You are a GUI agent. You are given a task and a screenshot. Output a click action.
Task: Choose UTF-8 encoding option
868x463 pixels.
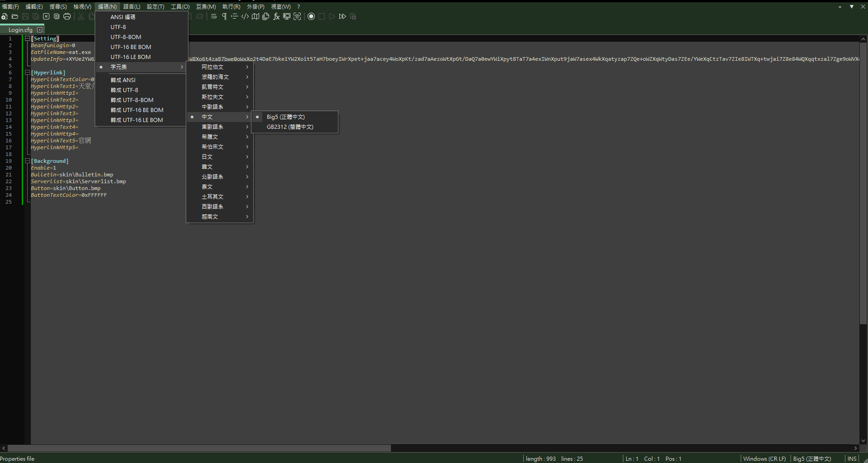[x=141, y=27]
